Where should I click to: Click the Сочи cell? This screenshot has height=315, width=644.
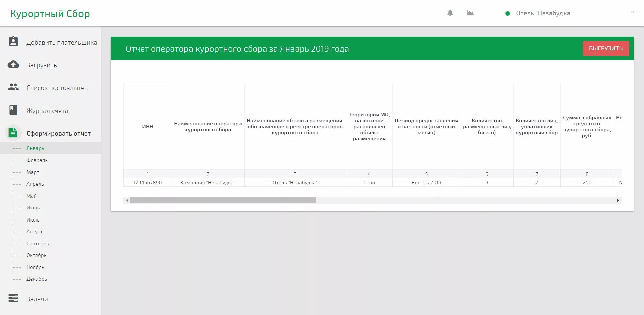click(369, 182)
